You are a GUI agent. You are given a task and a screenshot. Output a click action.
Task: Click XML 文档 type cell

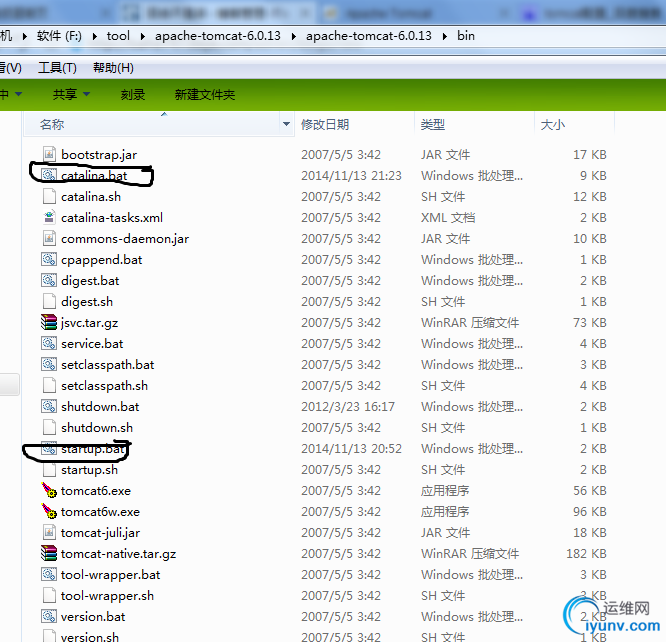pyautogui.click(x=448, y=218)
